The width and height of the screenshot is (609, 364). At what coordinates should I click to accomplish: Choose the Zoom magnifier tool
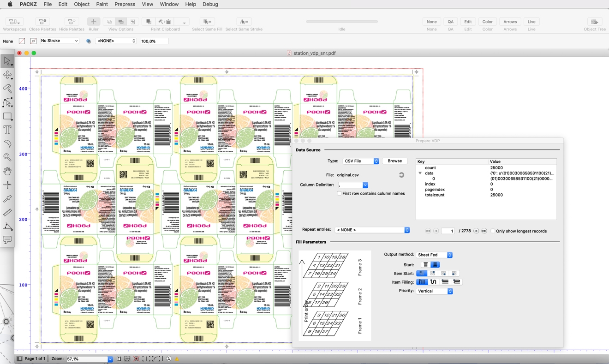click(x=7, y=157)
